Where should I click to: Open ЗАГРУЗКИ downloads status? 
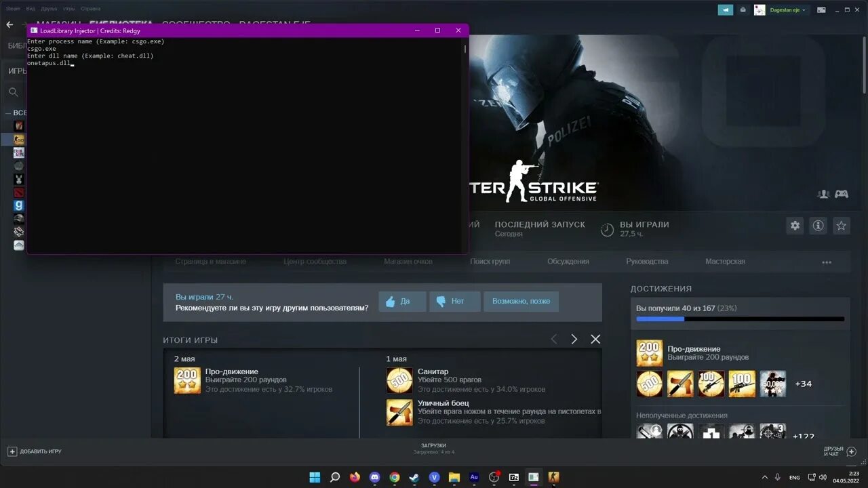433,448
